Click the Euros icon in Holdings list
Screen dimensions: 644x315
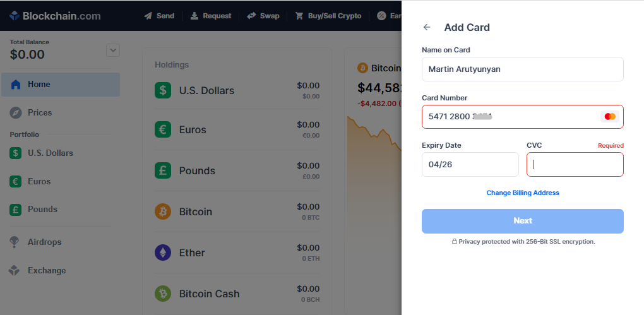tap(163, 129)
